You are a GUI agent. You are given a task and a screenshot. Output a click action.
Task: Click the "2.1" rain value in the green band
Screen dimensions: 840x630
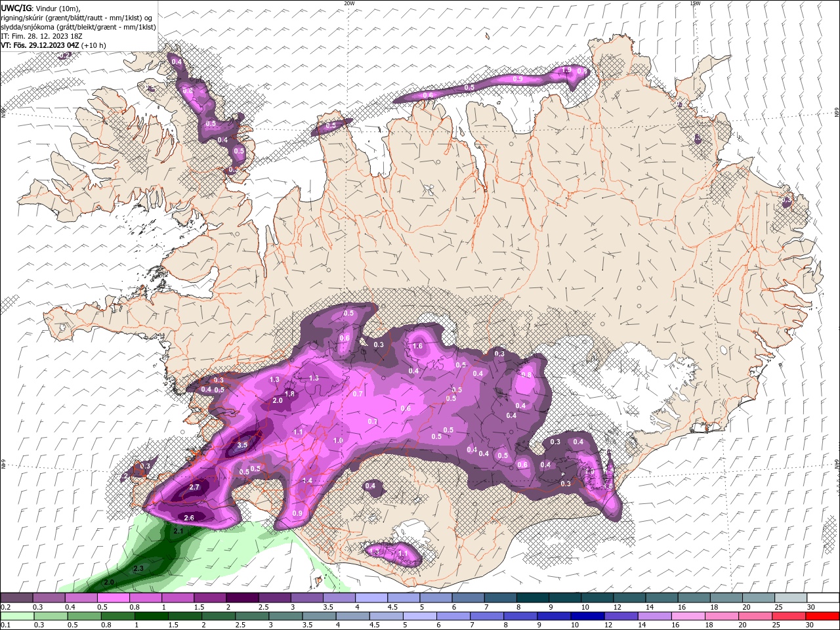click(178, 531)
